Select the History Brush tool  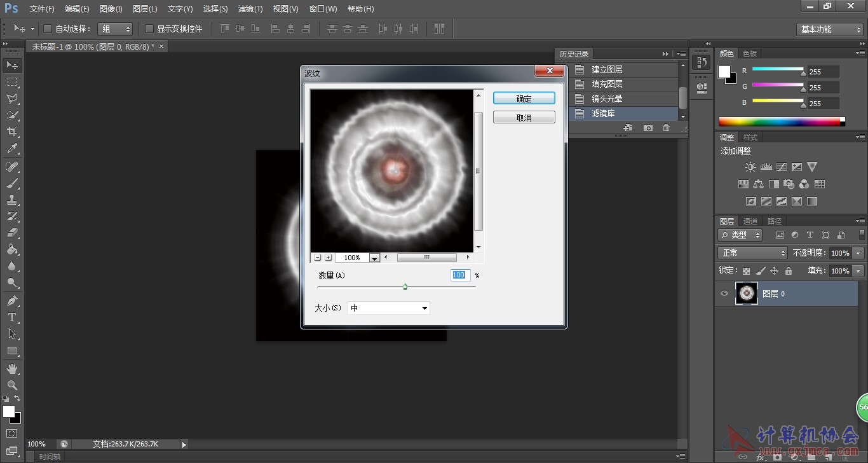pyautogui.click(x=12, y=216)
